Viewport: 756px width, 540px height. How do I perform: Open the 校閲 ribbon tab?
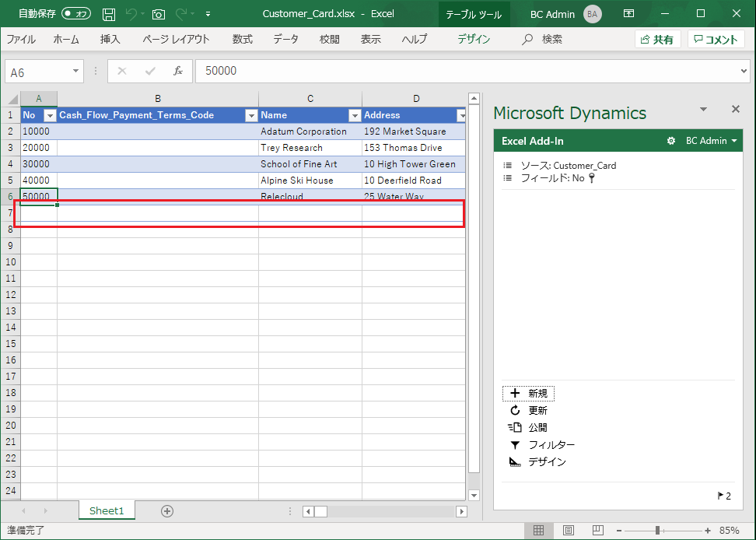point(329,39)
